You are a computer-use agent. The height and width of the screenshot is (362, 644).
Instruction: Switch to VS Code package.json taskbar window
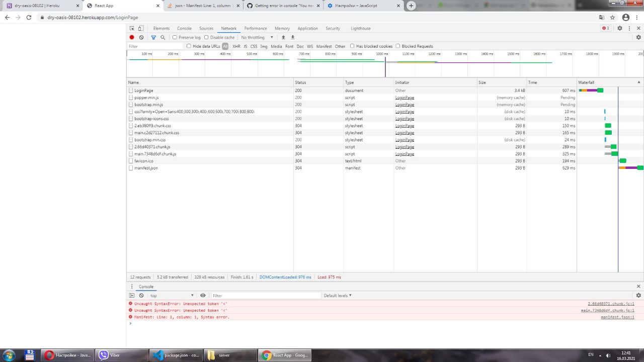point(177,355)
